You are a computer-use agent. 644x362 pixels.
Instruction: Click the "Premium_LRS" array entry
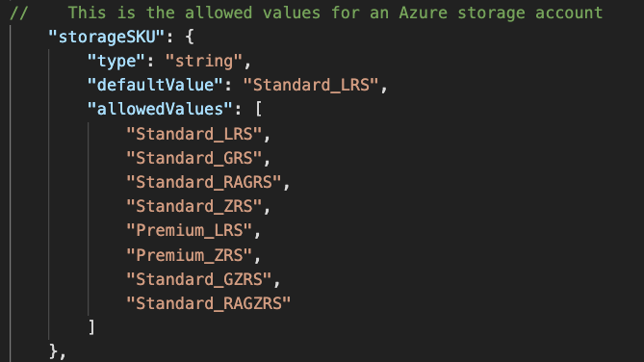189,230
